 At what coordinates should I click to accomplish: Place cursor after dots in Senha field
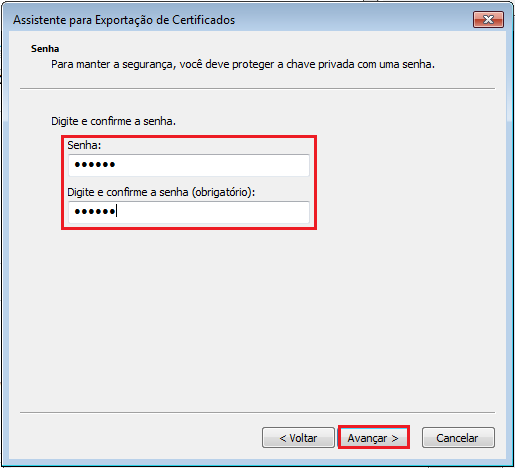point(117,165)
